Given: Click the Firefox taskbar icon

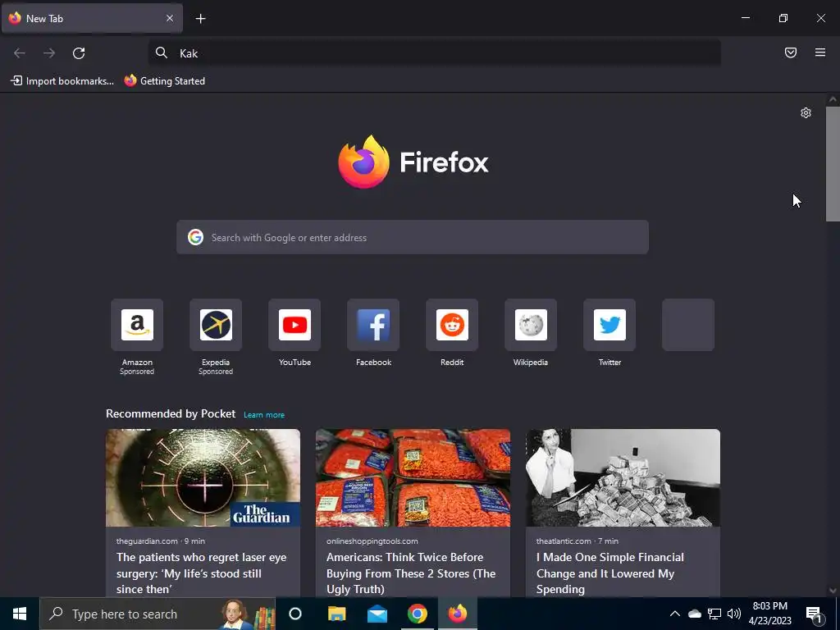Looking at the screenshot, I should pyautogui.click(x=458, y=614).
